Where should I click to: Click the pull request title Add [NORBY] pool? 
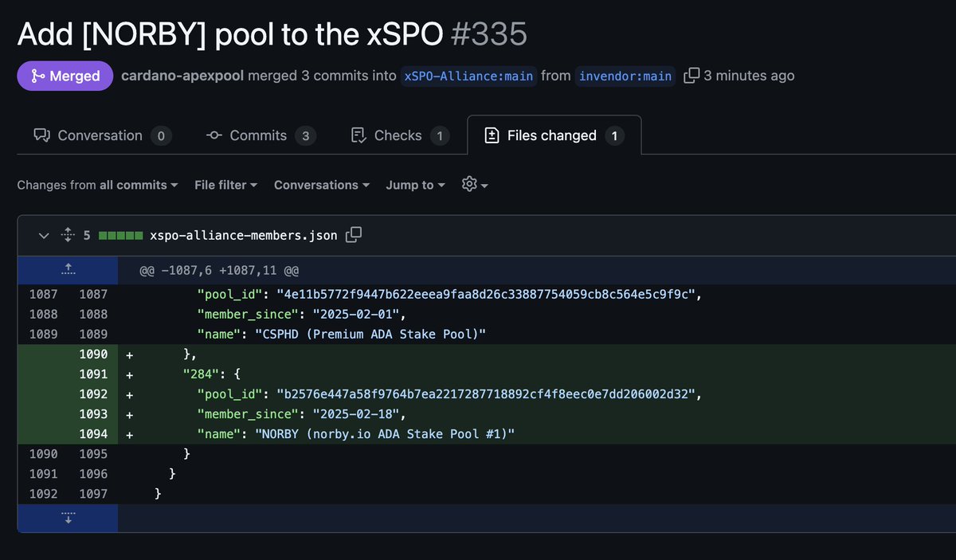229,33
